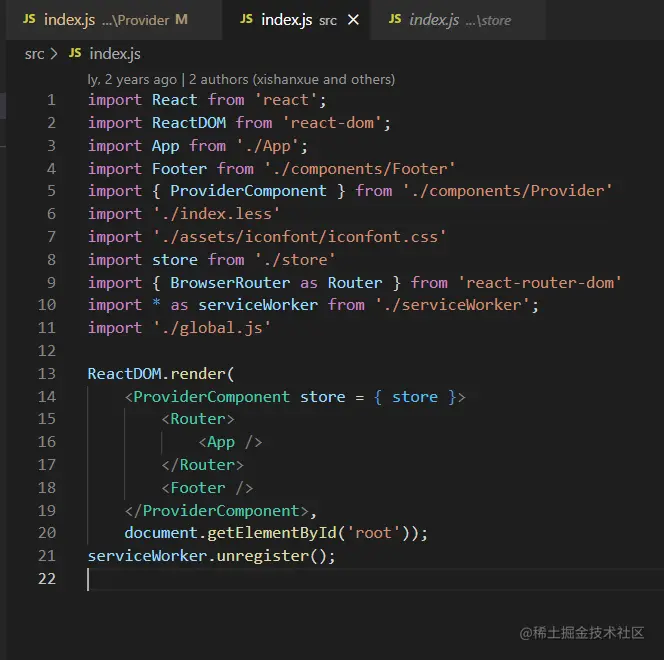Click the JS icon on store tab

point(395,19)
